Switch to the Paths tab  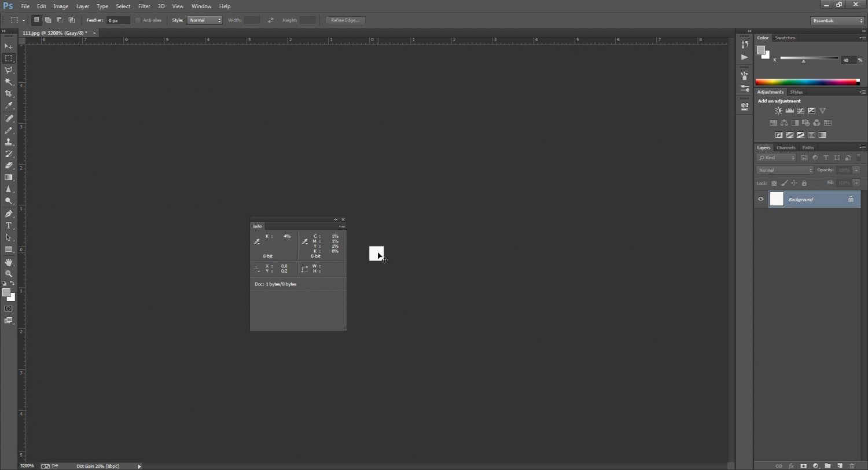coord(808,148)
